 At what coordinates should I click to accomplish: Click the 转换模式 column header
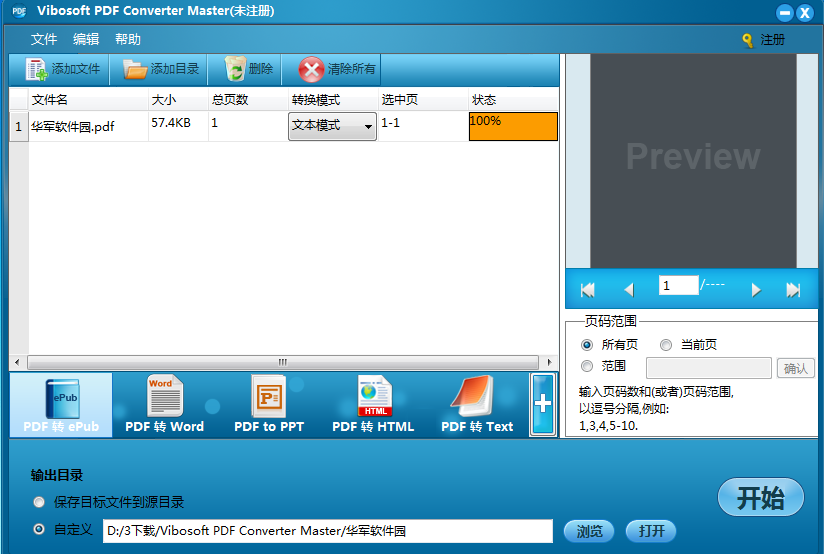click(333, 99)
